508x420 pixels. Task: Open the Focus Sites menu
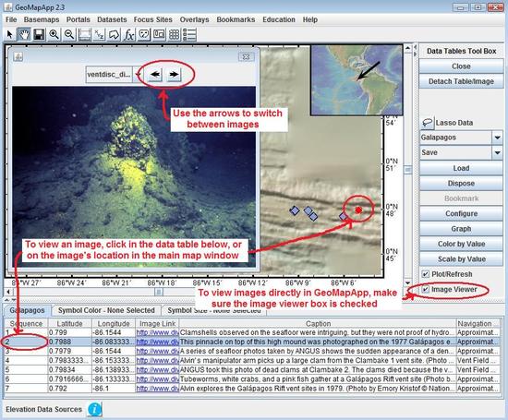[x=153, y=19]
